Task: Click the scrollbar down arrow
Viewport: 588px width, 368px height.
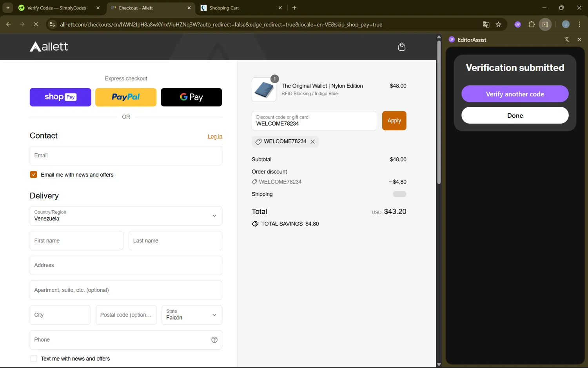Action: click(x=439, y=364)
